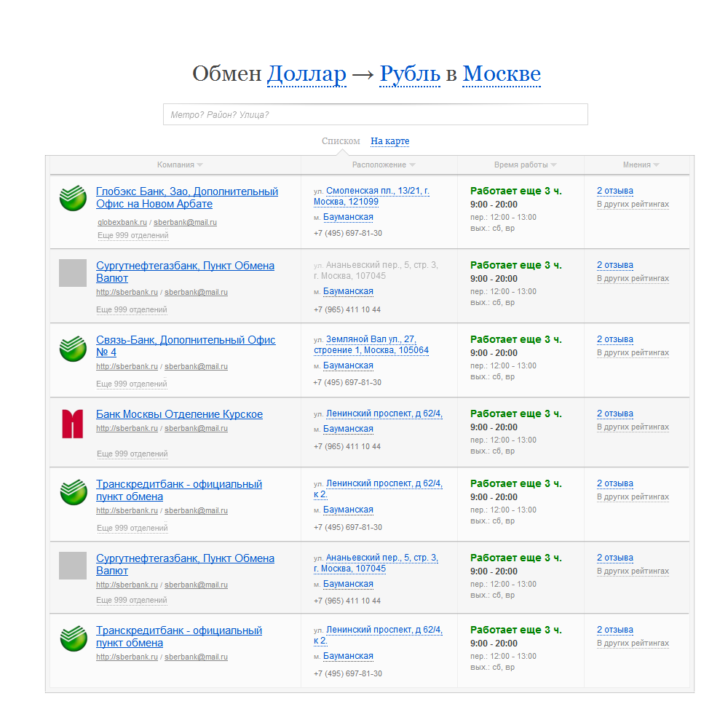Open the Рубль target currency selector

(x=410, y=74)
